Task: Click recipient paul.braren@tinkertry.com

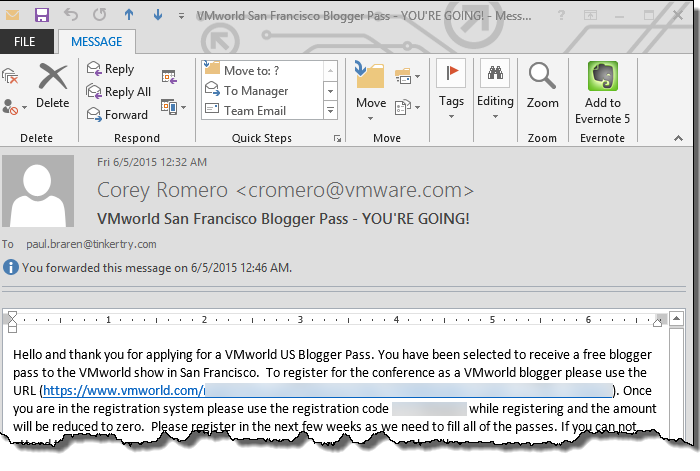Action: [x=91, y=244]
